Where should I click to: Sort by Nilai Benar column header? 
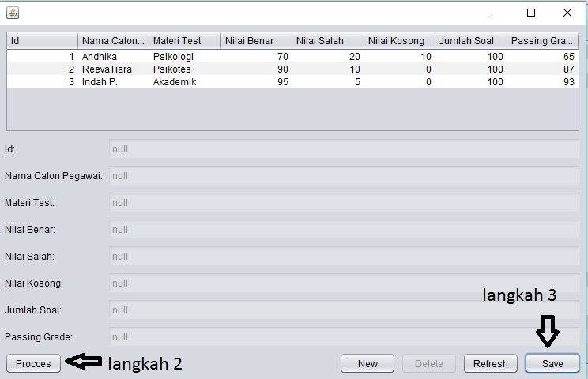click(257, 41)
